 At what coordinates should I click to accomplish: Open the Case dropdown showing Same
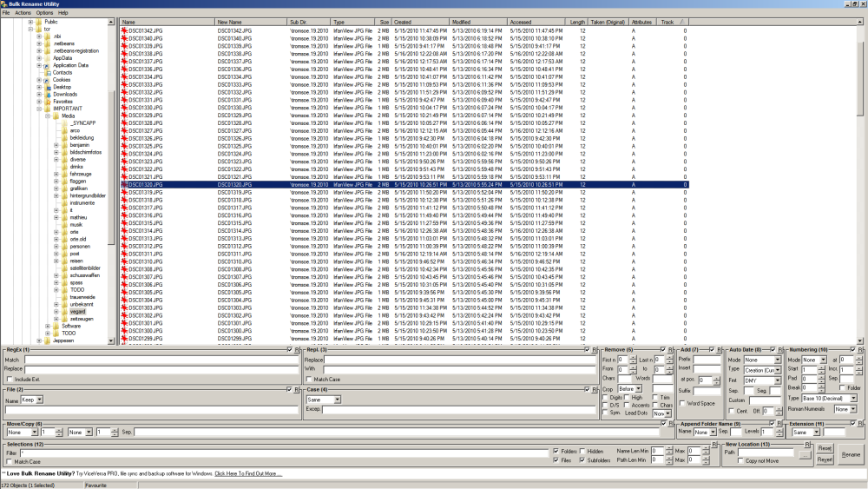click(323, 400)
